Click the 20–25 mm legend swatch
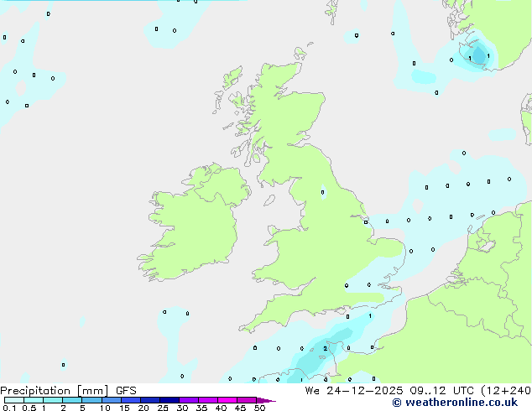 pyautogui.click(x=149, y=400)
